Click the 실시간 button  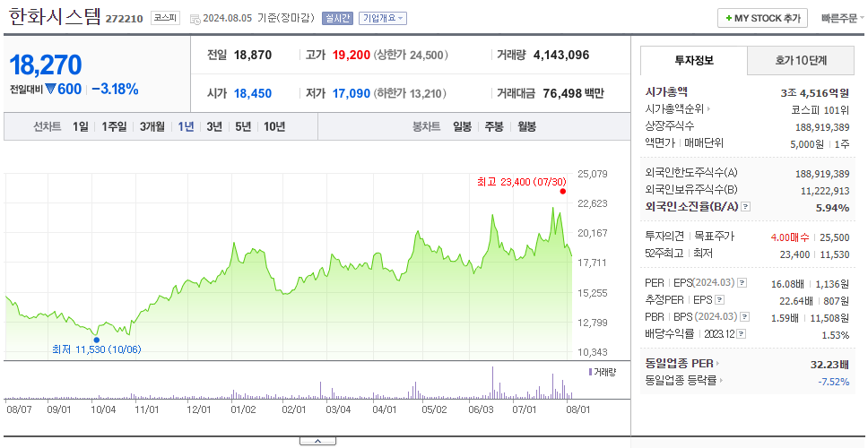pyautogui.click(x=338, y=18)
